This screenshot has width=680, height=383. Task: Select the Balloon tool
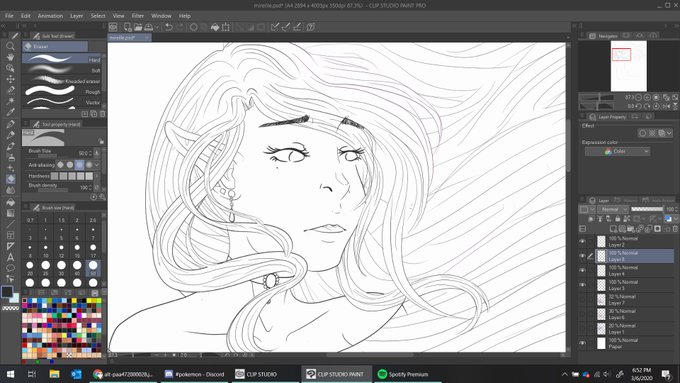[10, 268]
